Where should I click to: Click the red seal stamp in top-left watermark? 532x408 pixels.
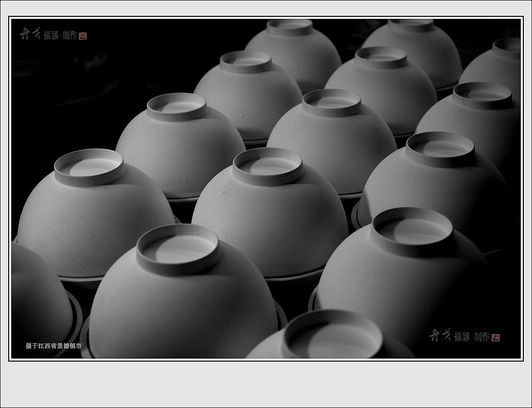(83, 36)
